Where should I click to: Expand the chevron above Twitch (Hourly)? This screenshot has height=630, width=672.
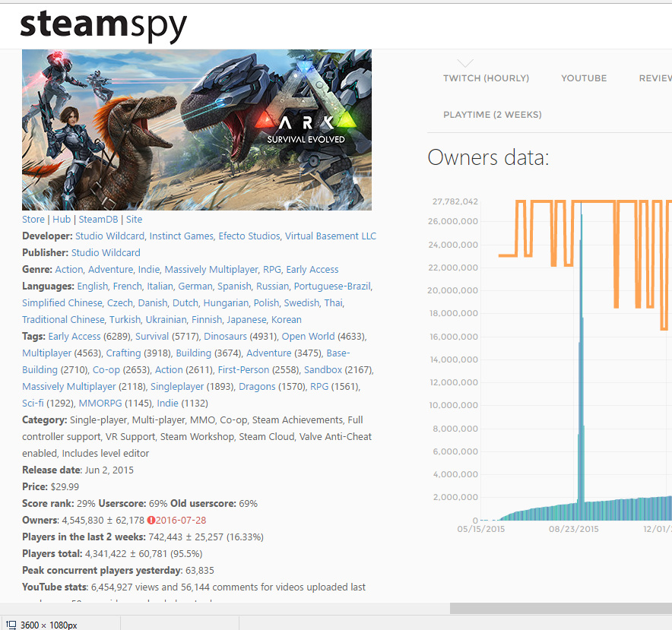465,63
